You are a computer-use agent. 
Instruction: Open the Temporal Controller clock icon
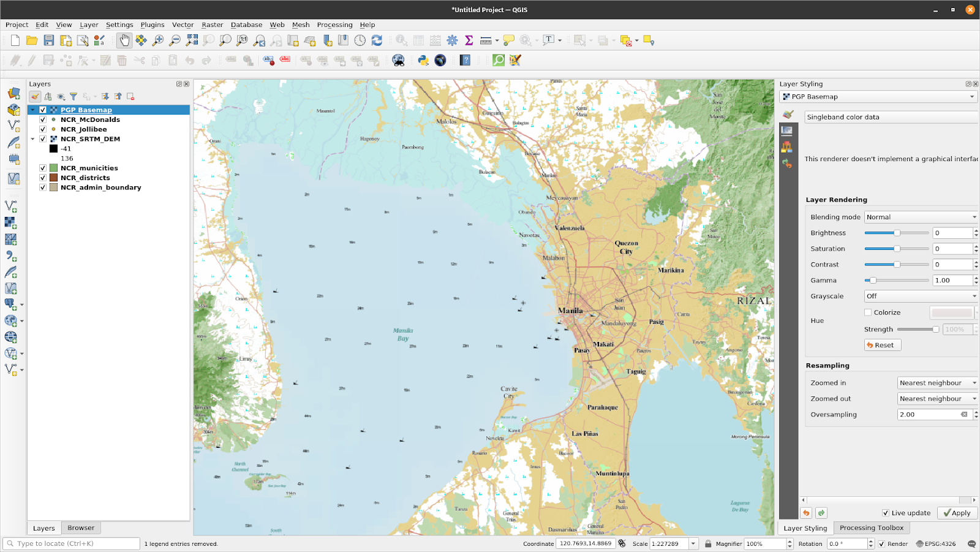[x=360, y=40]
